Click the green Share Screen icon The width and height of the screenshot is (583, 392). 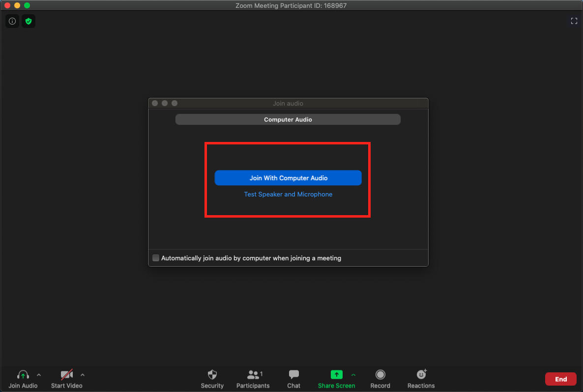tap(337, 374)
